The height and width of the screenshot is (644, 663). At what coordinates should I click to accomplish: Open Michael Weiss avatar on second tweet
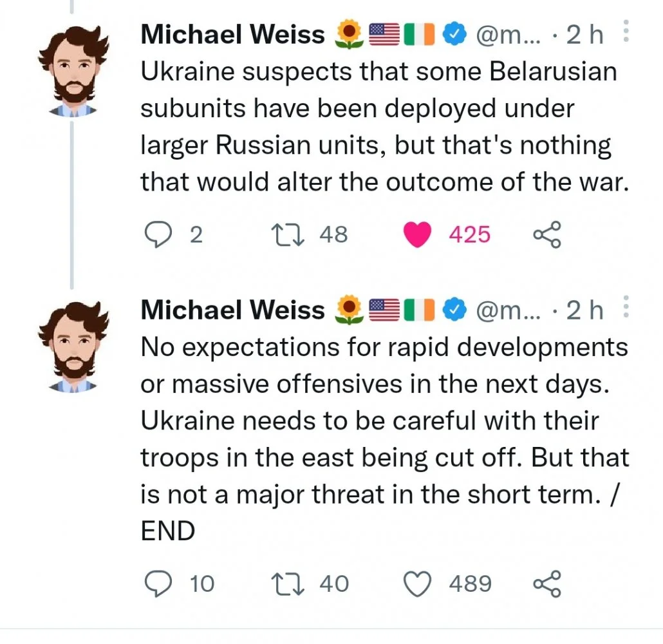pyautogui.click(x=71, y=346)
